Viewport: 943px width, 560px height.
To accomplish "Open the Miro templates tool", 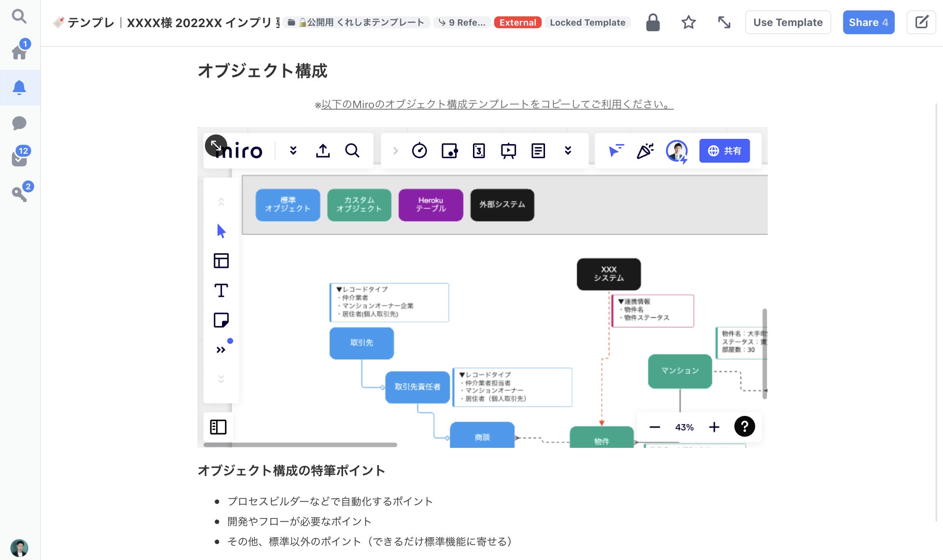I will tap(221, 261).
